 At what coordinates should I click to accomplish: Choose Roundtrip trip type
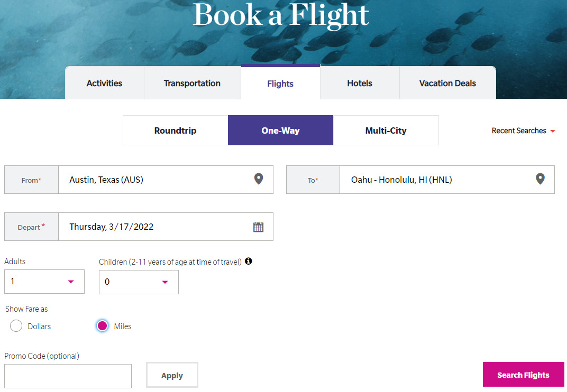175,130
